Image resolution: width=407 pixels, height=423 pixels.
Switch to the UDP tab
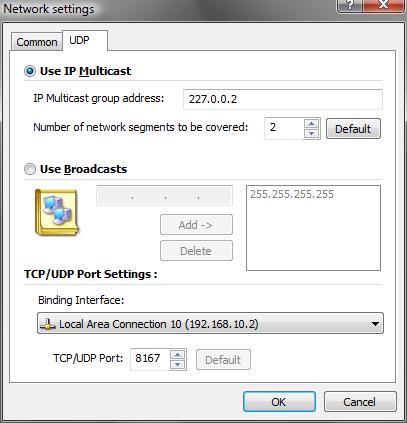click(85, 41)
